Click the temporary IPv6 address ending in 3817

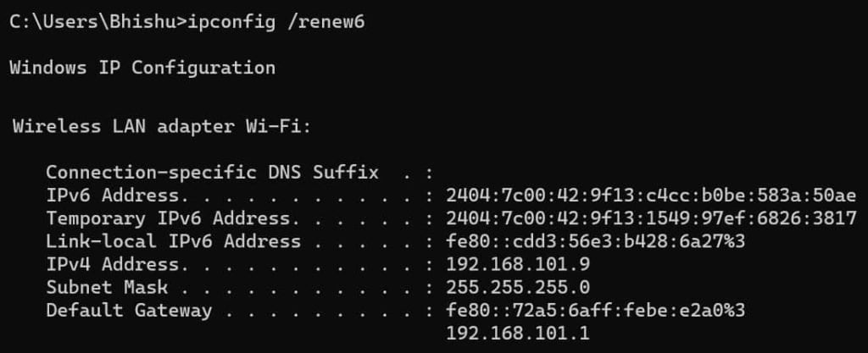pyautogui.click(x=651, y=218)
